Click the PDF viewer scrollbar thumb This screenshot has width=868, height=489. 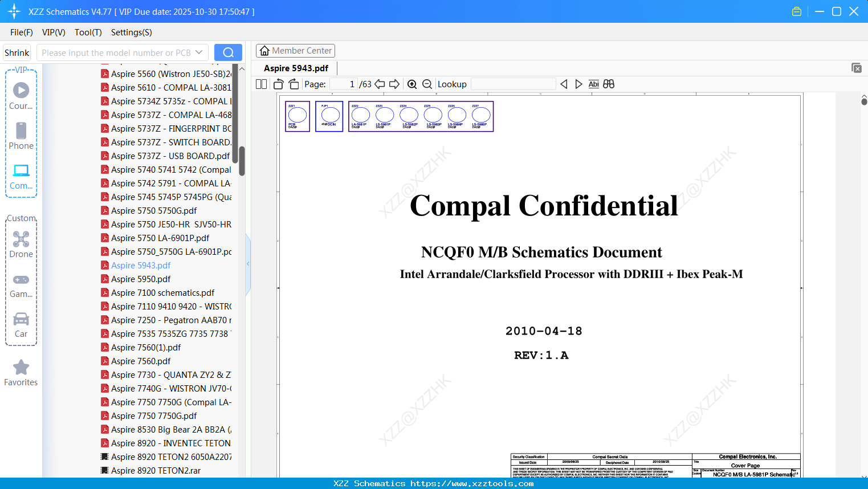[x=864, y=101]
